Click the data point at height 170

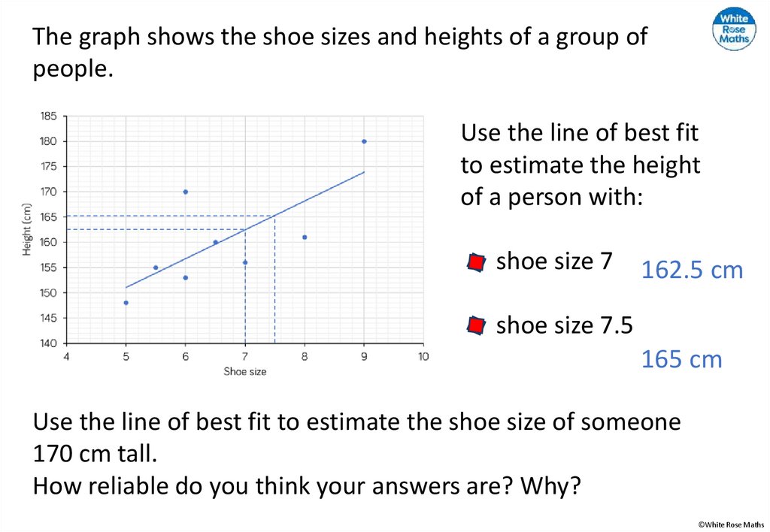[185, 192]
